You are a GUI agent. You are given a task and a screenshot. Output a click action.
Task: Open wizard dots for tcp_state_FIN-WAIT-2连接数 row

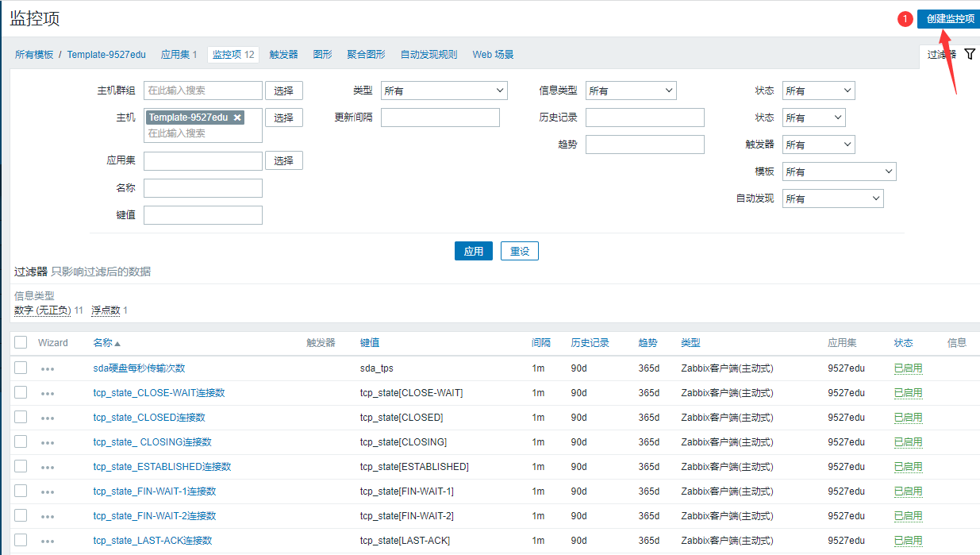tap(48, 517)
